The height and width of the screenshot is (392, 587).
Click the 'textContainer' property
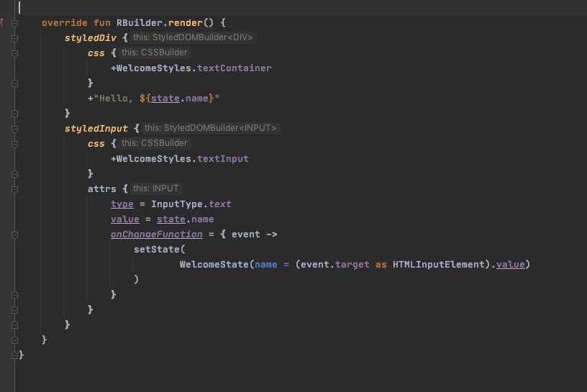tap(235, 68)
